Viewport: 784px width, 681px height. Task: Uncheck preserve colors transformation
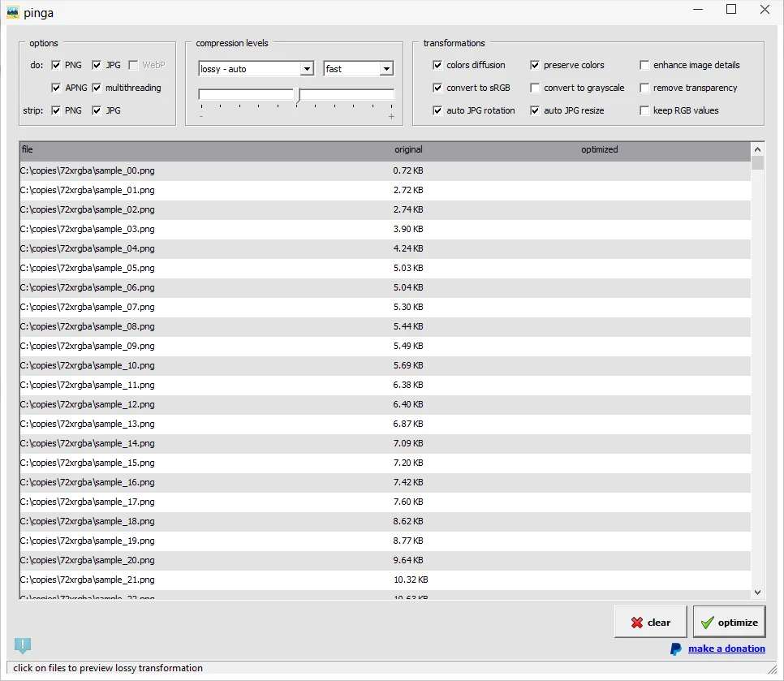[x=533, y=65]
